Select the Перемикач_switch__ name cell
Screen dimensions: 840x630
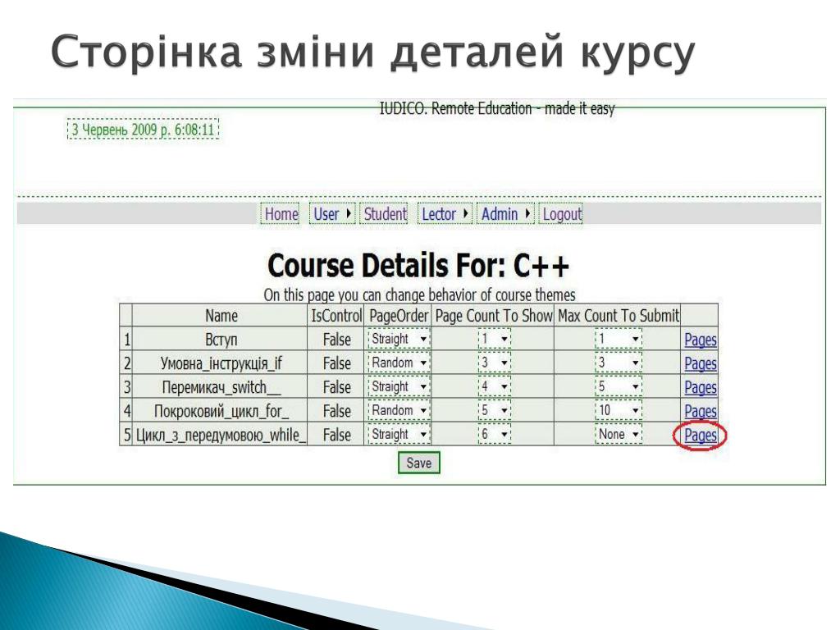[221, 387]
